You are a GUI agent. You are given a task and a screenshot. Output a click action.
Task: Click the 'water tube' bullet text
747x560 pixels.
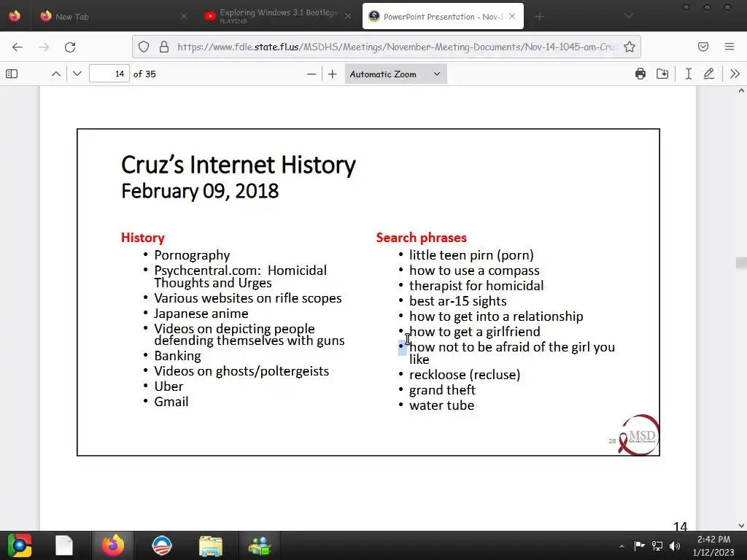tap(441, 405)
